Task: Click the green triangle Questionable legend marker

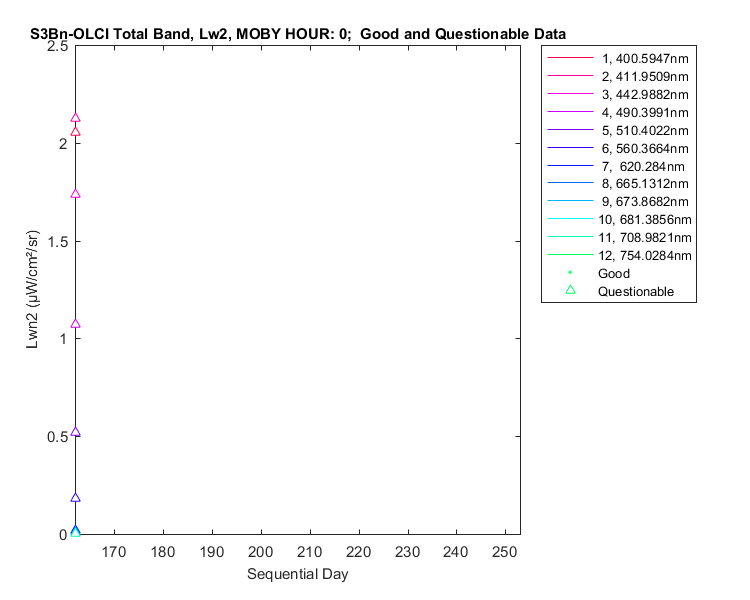Action: click(570, 290)
